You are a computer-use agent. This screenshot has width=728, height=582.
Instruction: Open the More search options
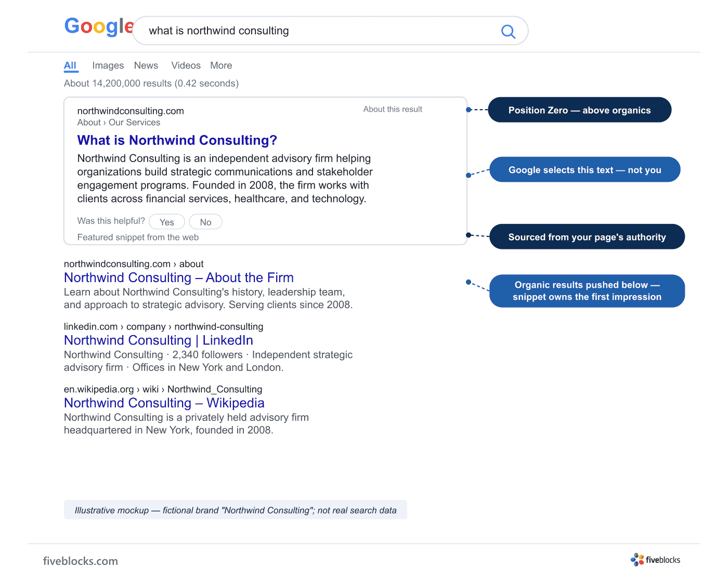[x=221, y=65]
